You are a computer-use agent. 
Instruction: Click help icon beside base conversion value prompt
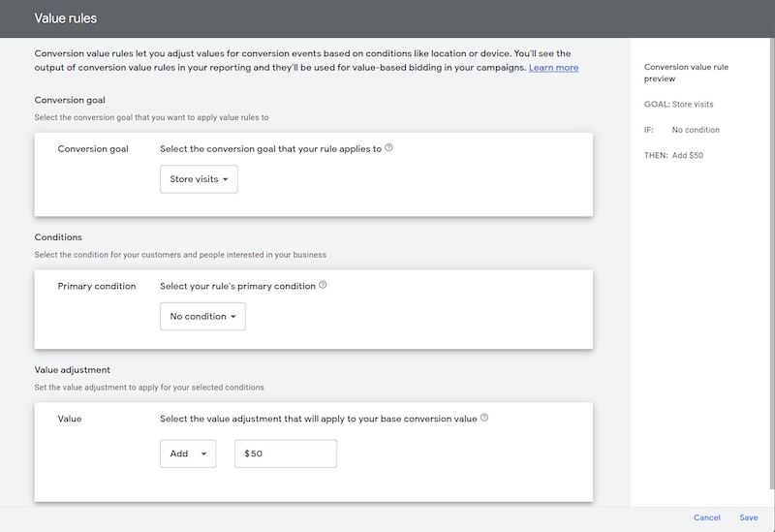pos(484,418)
